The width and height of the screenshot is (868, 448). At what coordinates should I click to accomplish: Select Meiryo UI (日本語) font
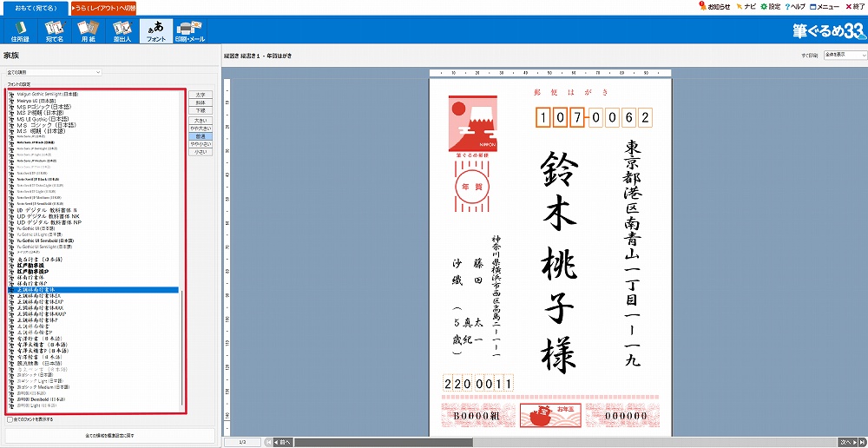tap(36, 101)
